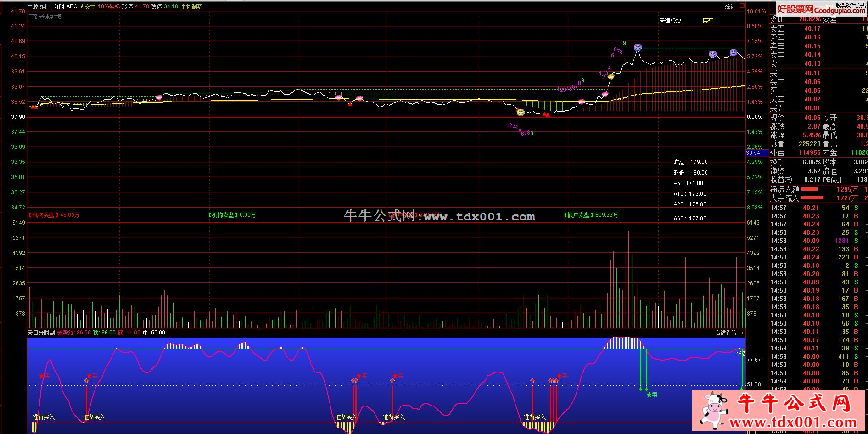Select the 【机构买盘】46.65万 readout
The image size is (868, 434).
53,215
